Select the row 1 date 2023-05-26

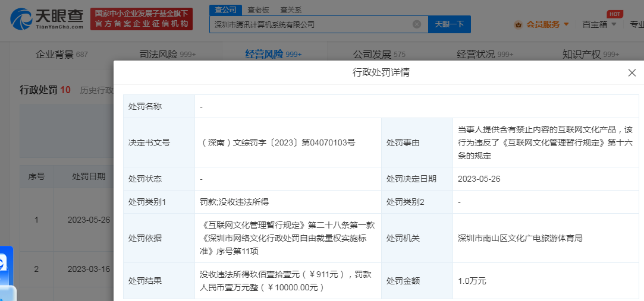coord(89,220)
